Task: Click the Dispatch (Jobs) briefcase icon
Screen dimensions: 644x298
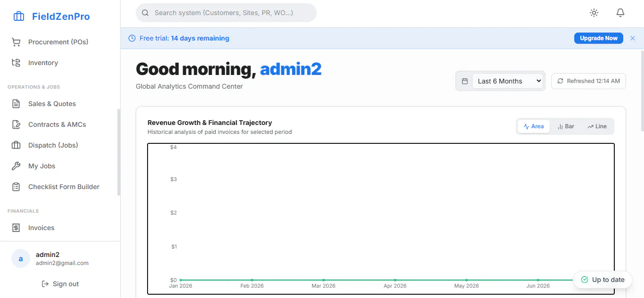Action: 16,145
